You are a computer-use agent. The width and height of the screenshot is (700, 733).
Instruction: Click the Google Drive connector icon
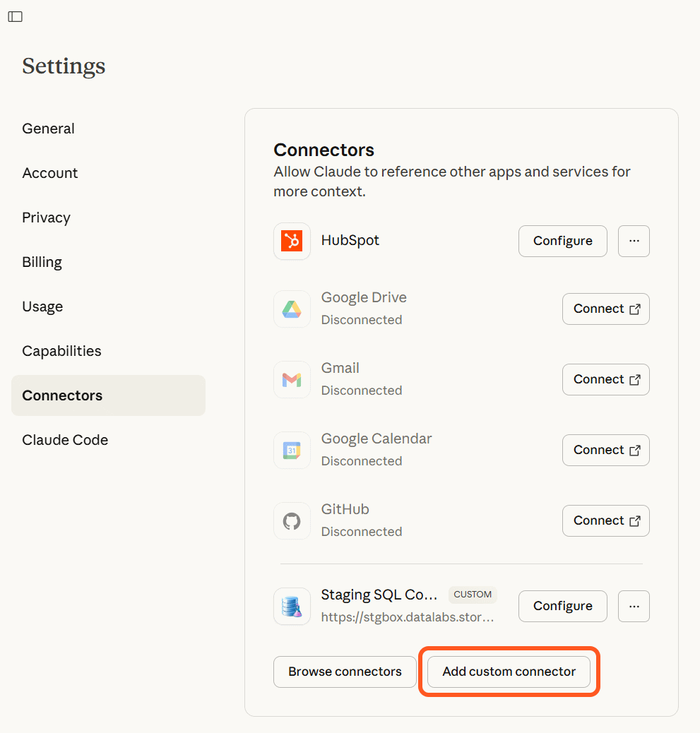pos(292,309)
